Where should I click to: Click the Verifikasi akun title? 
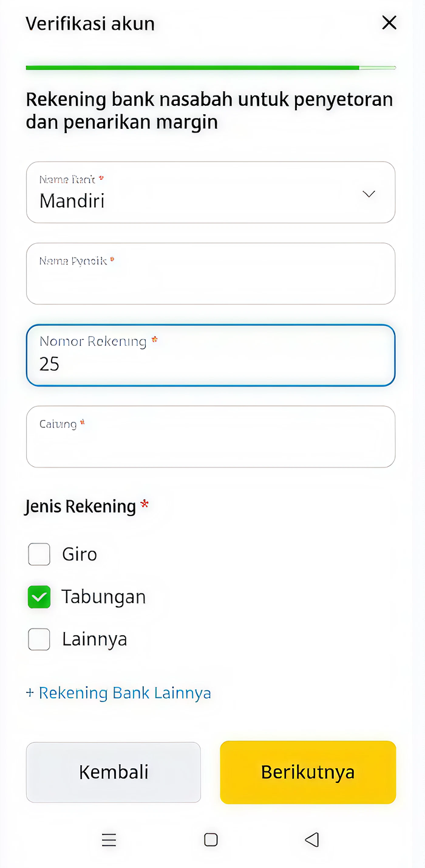coord(90,24)
